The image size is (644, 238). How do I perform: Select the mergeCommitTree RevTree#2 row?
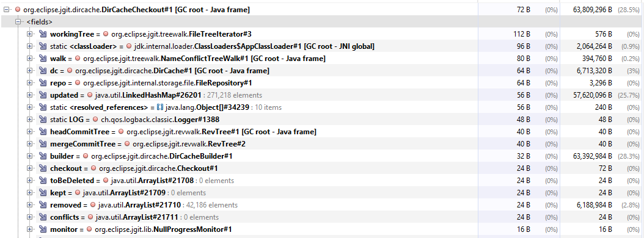tap(322, 144)
